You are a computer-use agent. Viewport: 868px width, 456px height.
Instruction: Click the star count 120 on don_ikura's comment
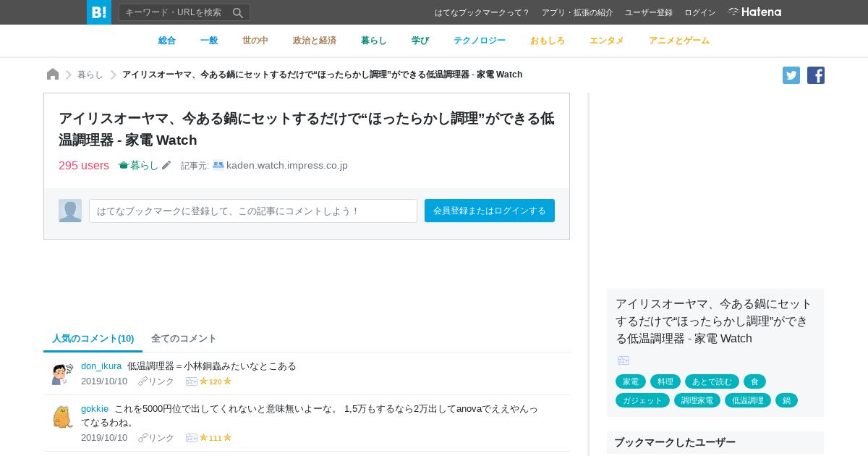(215, 381)
